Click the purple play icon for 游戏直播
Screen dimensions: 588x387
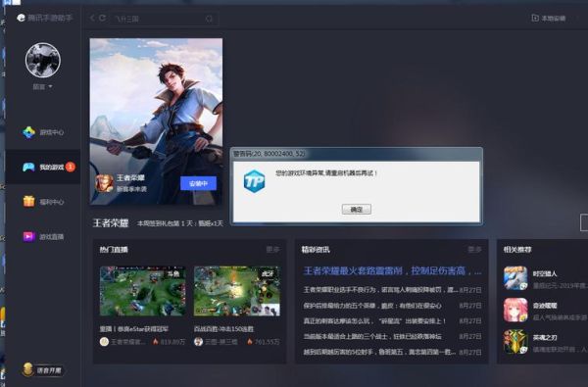(28, 237)
